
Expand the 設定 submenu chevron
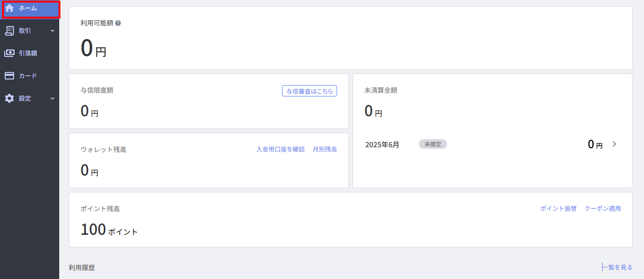tap(52, 99)
